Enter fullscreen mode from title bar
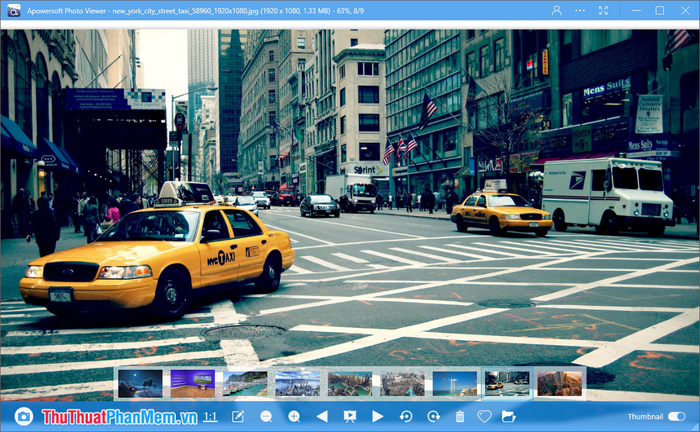700x432 pixels. tap(603, 10)
